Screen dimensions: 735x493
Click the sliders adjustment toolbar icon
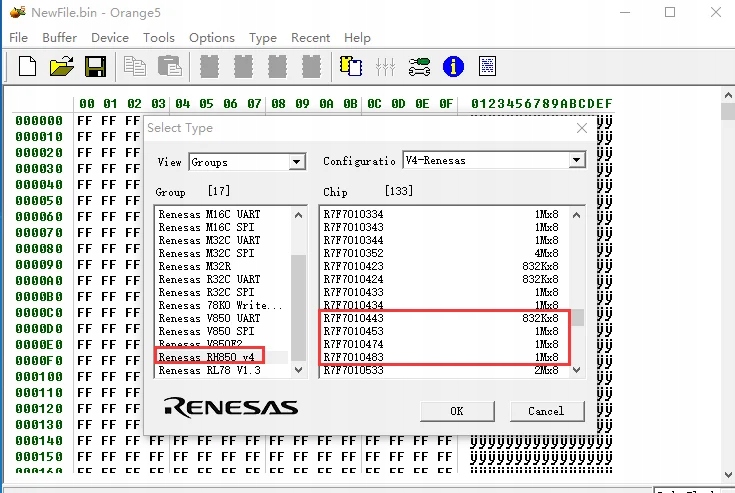click(385, 67)
